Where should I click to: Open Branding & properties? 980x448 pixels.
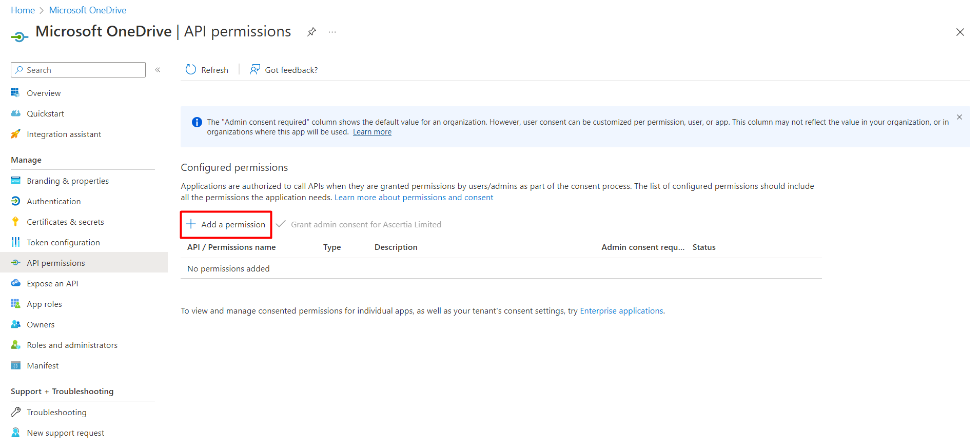click(x=68, y=181)
